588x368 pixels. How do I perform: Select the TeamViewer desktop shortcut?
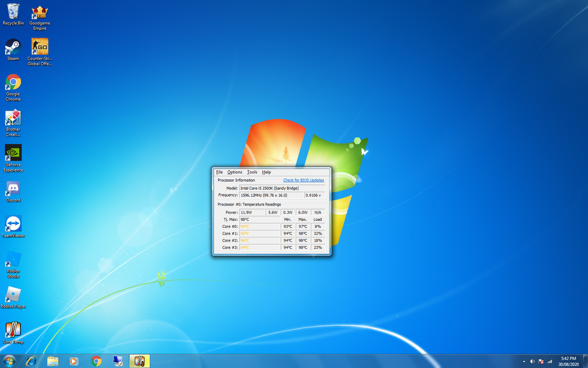13,227
